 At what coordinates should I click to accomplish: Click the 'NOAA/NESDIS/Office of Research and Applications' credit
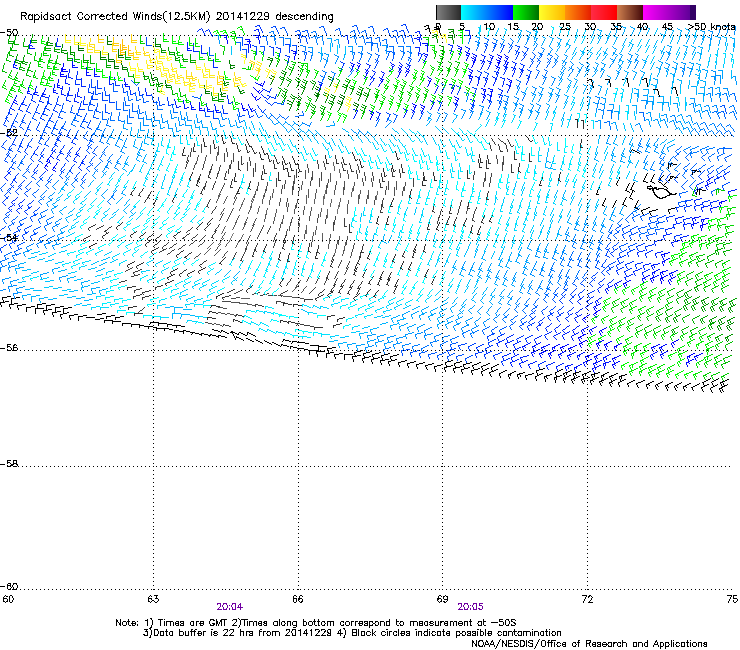589,644
